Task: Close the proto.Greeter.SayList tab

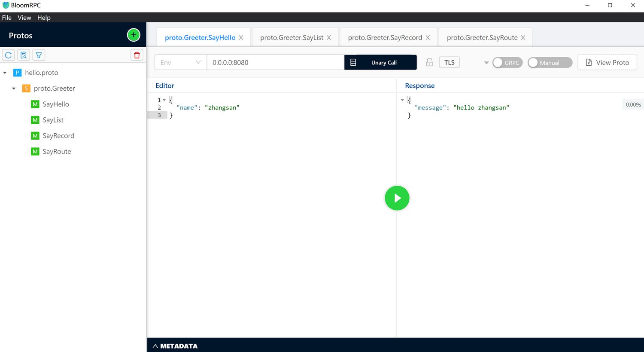Action: click(329, 38)
